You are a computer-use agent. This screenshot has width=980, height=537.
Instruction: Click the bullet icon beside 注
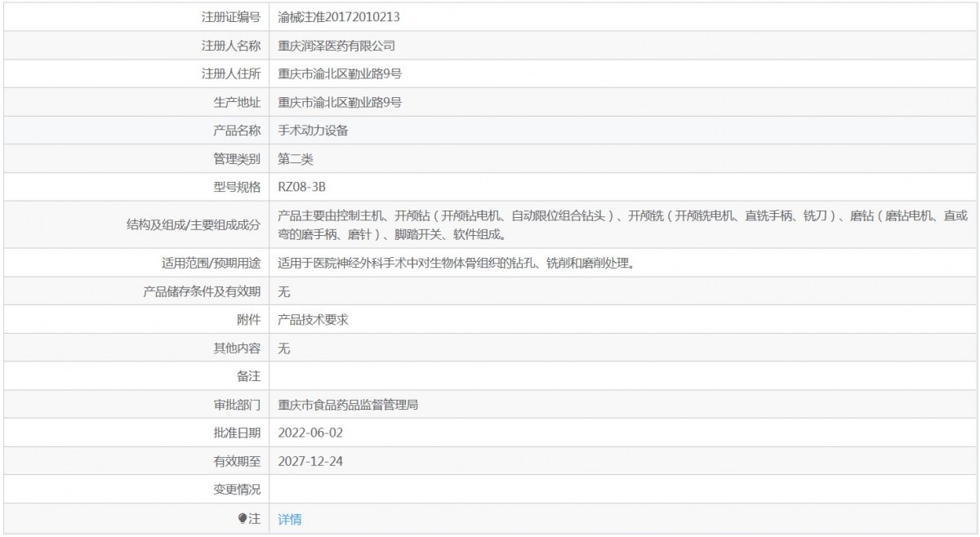pyautogui.click(x=242, y=519)
